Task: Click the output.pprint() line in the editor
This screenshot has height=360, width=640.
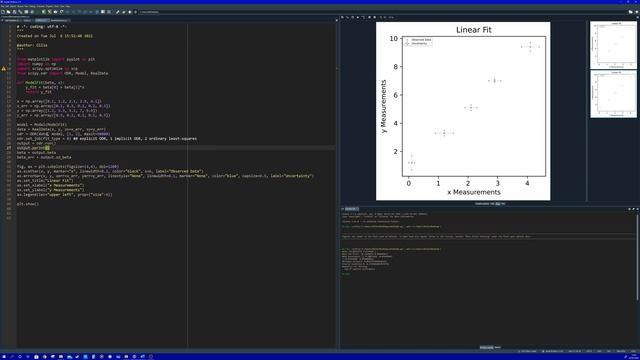Action: pos(33,148)
